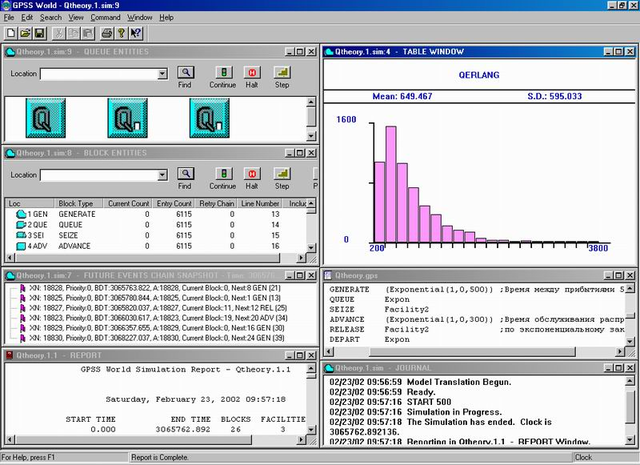Viewport: 640px width, 465px height.
Task: Click Location input field in Queue Entities
Action: coord(99,74)
